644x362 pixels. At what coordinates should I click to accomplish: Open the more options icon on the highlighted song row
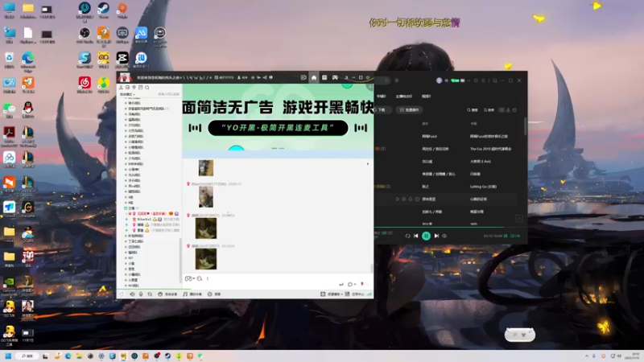(x=417, y=199)
